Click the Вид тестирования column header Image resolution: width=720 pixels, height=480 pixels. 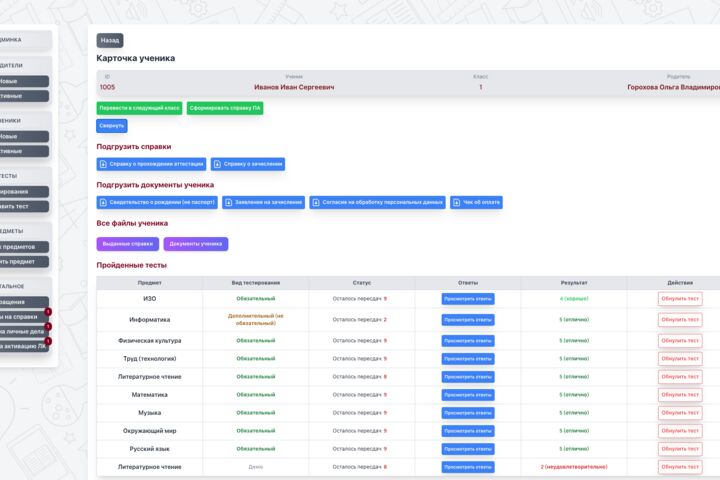point(256,283)
